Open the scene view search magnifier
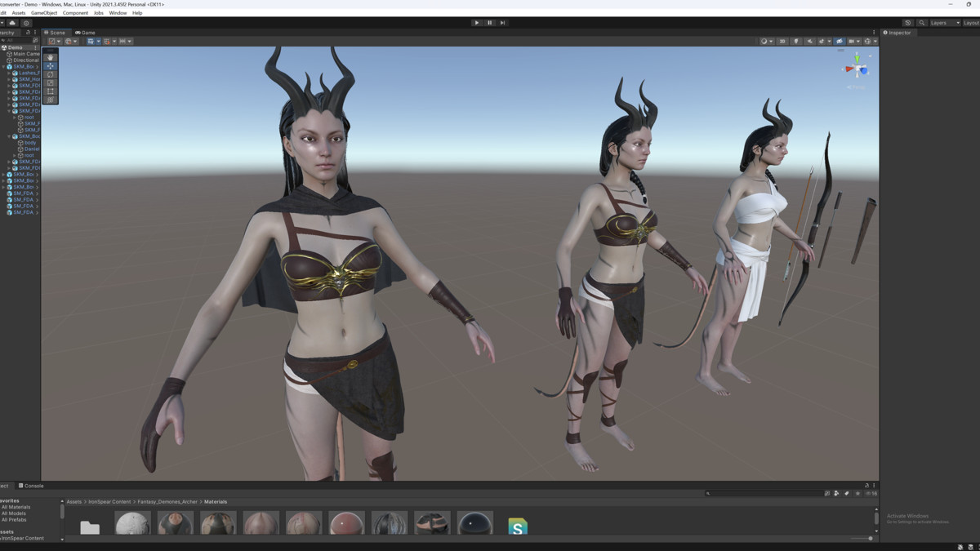 pyautogui.click(x=922, y=24)
